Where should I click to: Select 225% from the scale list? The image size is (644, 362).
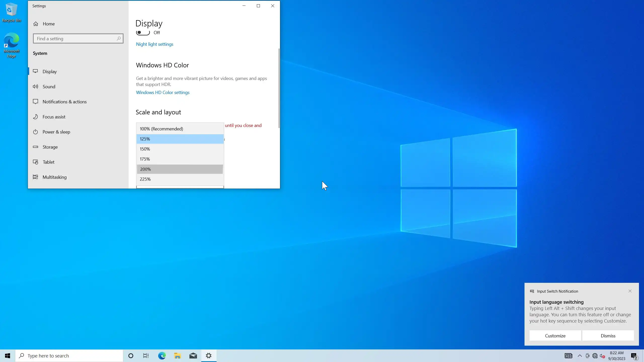tap(145, 179)
